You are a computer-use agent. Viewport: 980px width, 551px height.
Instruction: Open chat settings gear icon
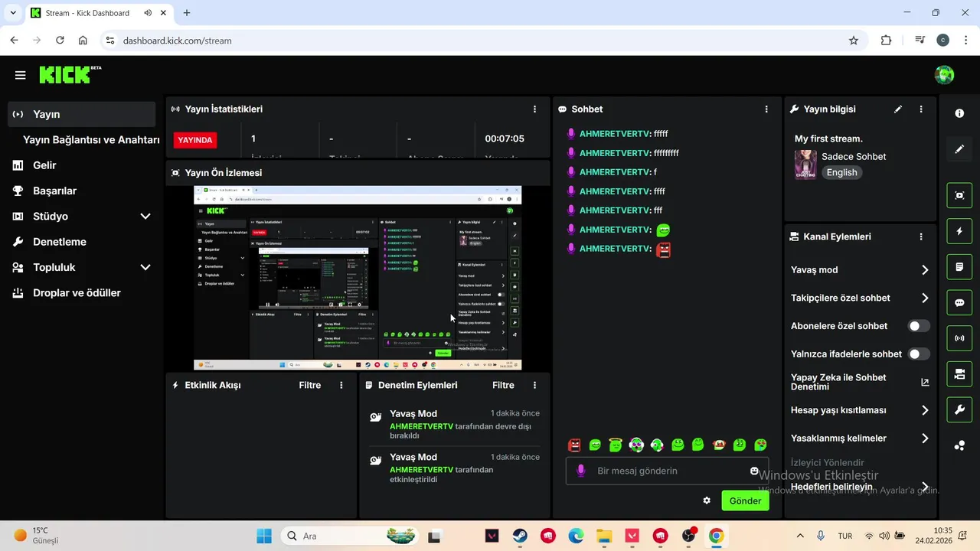pyautogui.click(x=707, y=500)
